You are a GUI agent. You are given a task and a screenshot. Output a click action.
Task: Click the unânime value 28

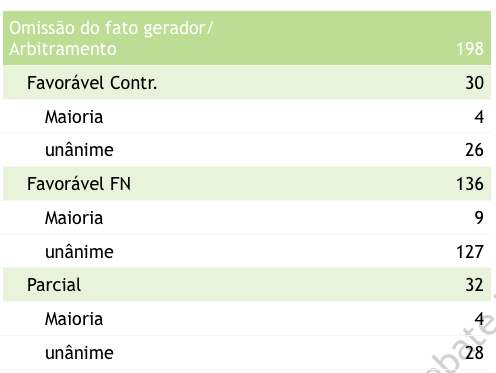474,353
